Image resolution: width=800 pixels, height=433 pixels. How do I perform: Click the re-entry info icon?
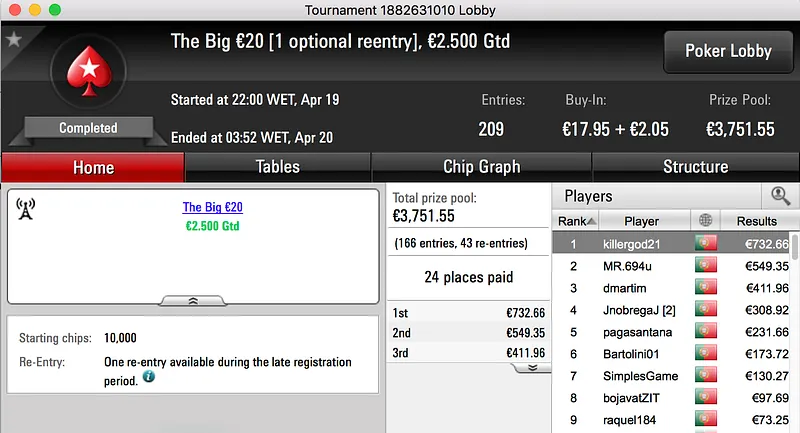(x=149, y=377)
